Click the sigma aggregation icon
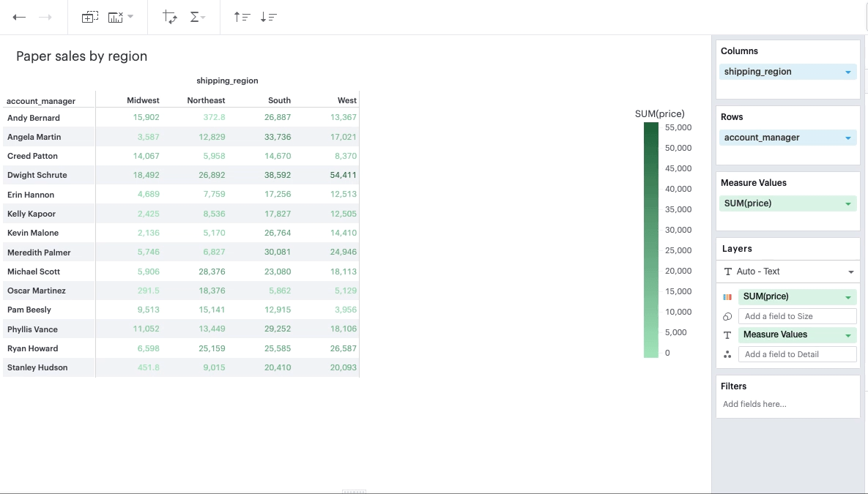Screen dimensions: 868x494 (x=194, y=16)
